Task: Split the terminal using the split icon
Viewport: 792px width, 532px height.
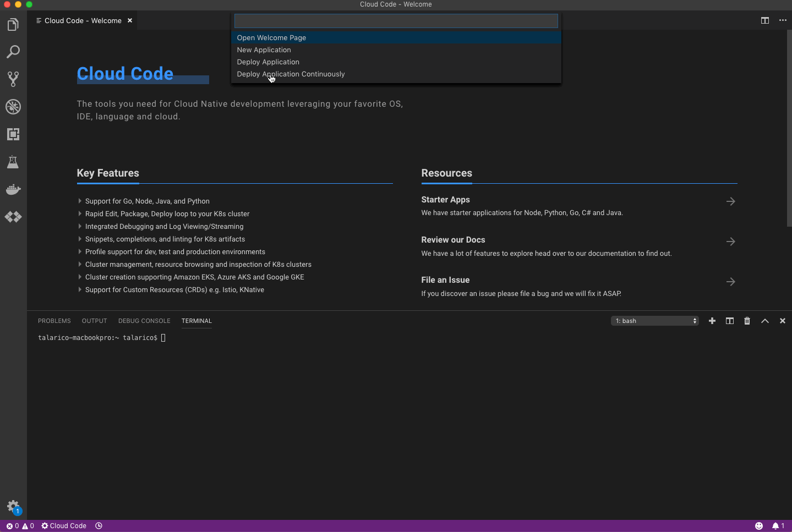Action: point(729,321)
